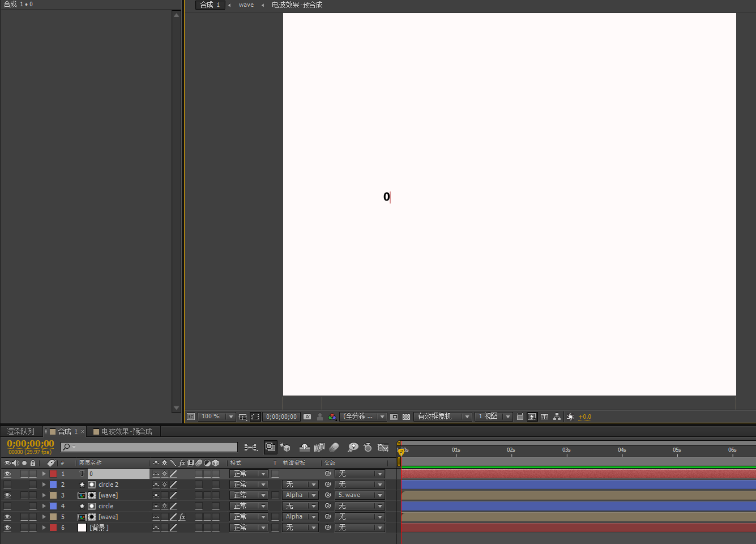Click blue label color swatch of layer 2

point(53,484)
